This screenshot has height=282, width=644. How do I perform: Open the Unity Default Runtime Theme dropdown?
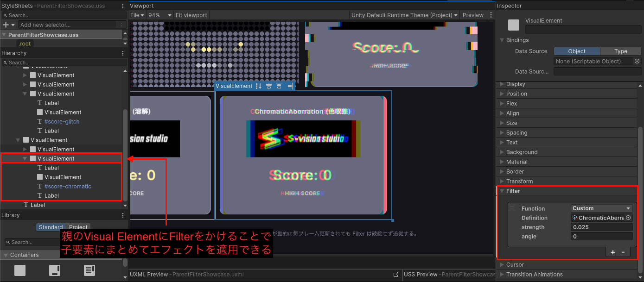pos(404,15)
